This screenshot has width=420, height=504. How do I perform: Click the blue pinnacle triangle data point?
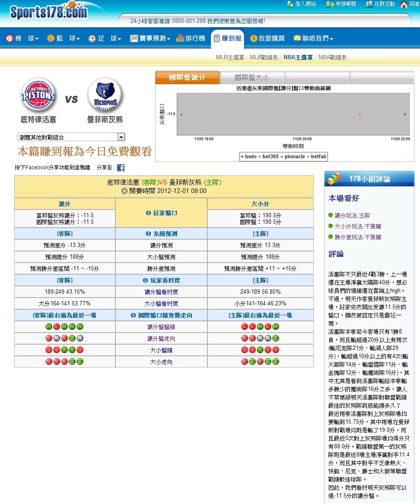click(181, 114)
